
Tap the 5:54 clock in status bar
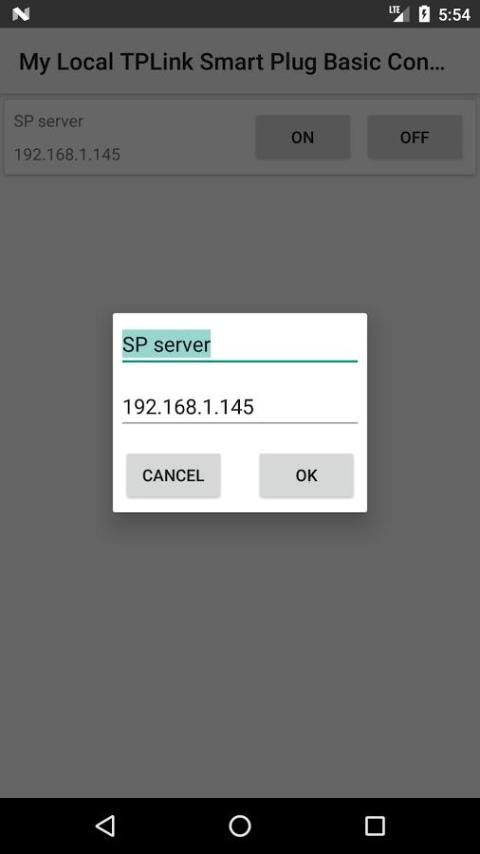tap(454, 14)
